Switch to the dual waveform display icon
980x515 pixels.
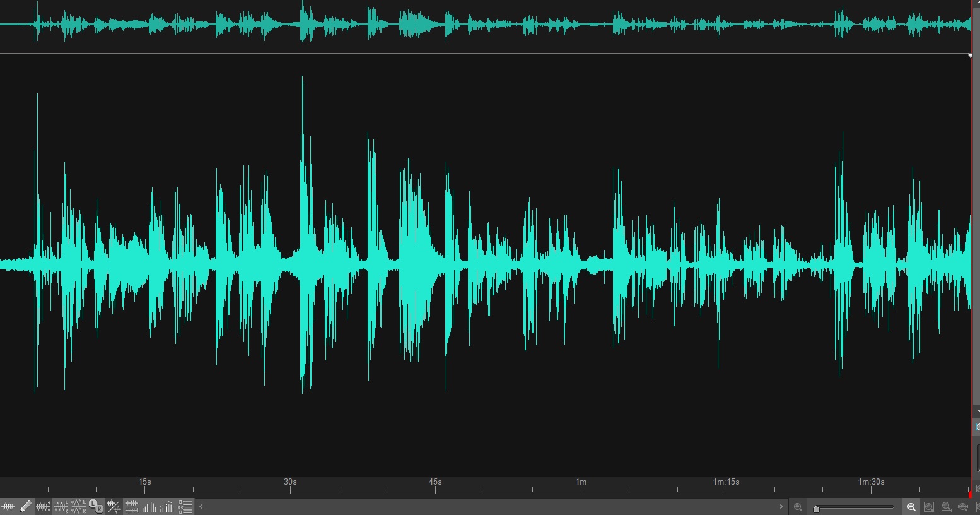[132, 506]
